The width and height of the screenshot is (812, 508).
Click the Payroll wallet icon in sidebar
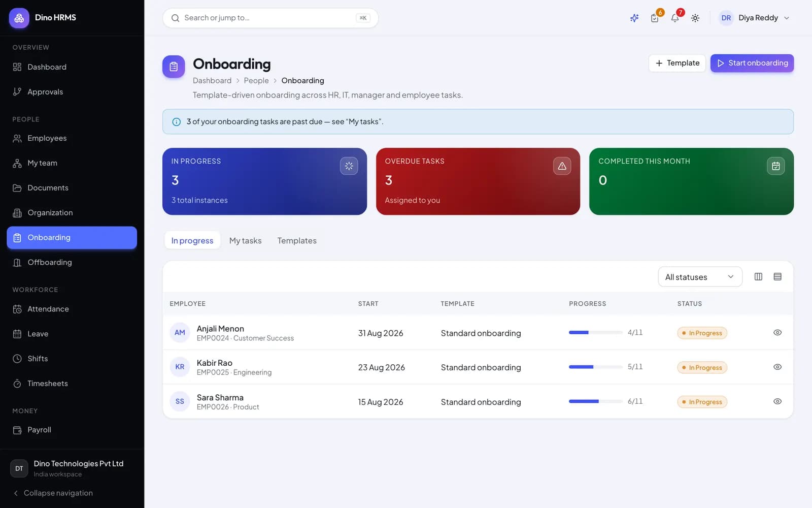(x=17, y=430)
